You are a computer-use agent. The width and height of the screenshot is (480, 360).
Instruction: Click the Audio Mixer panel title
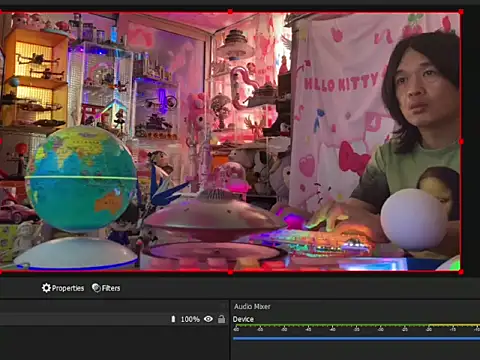coord(252,306)
